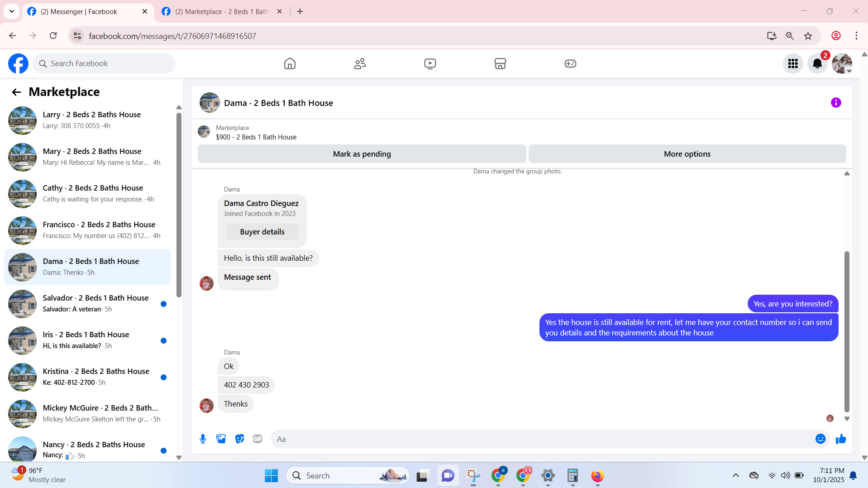Image resolution: width=868 pixels, height=488 pixels.
Task: Open Mary's 2 Beds 2 Baths House chat
Action: click(x=87, y=157)
